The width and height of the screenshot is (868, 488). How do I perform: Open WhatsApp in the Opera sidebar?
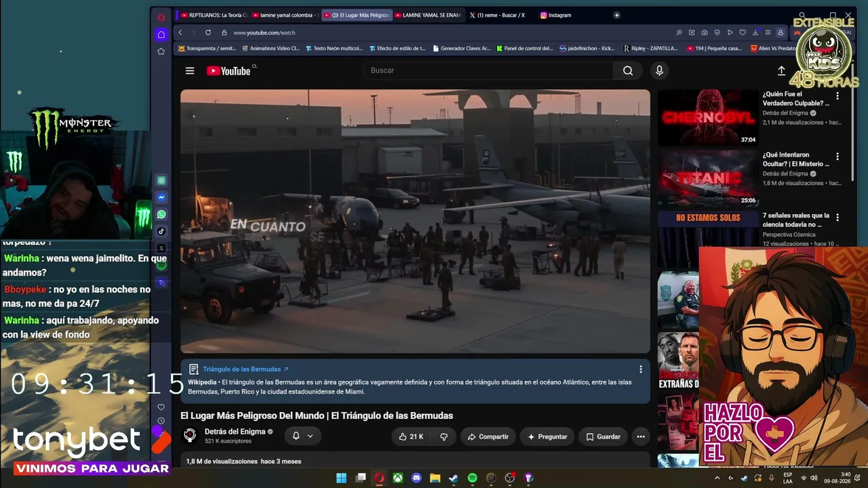coord(161,215)
